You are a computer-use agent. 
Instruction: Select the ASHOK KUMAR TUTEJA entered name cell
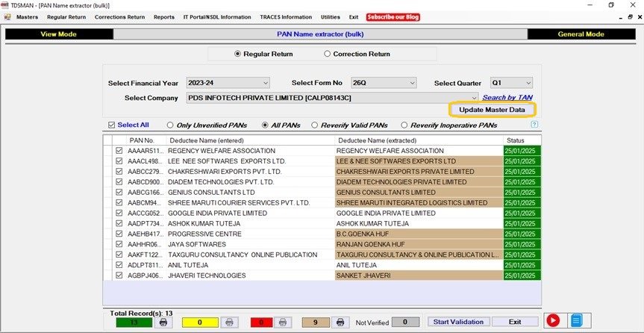click(251, 224)
